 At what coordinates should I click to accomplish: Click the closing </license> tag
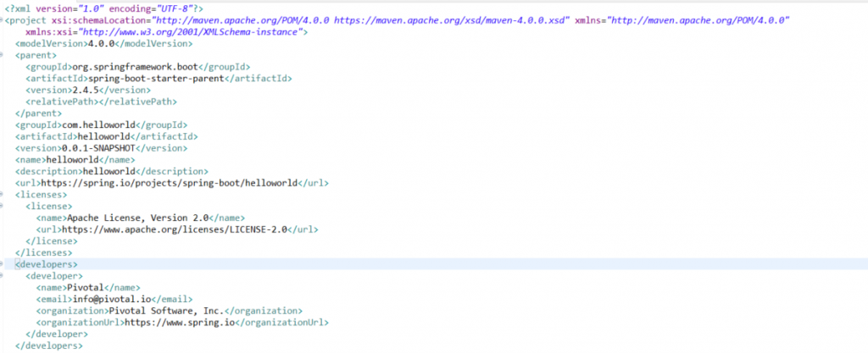tap(52, 241)
